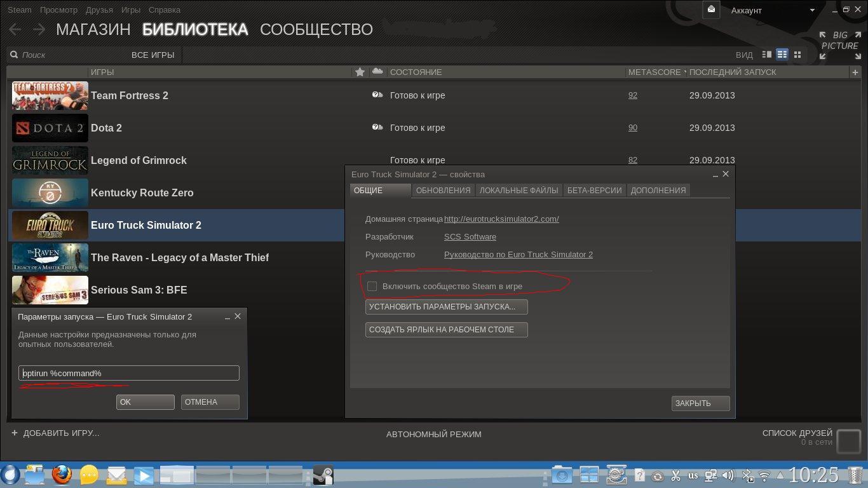Go to the МАГАЗИН section
Screen dimensions: 868x488
93,29
